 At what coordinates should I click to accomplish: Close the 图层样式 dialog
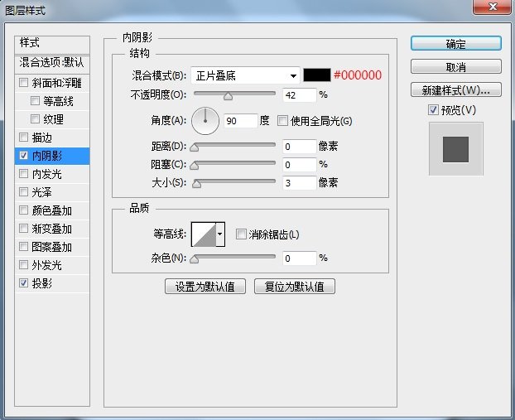492,7
